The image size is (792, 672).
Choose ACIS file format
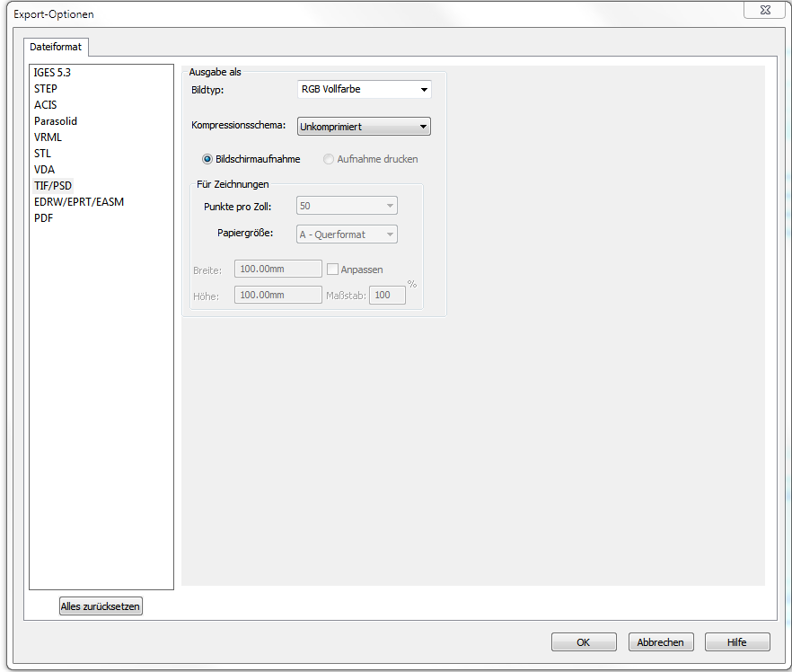46,105
